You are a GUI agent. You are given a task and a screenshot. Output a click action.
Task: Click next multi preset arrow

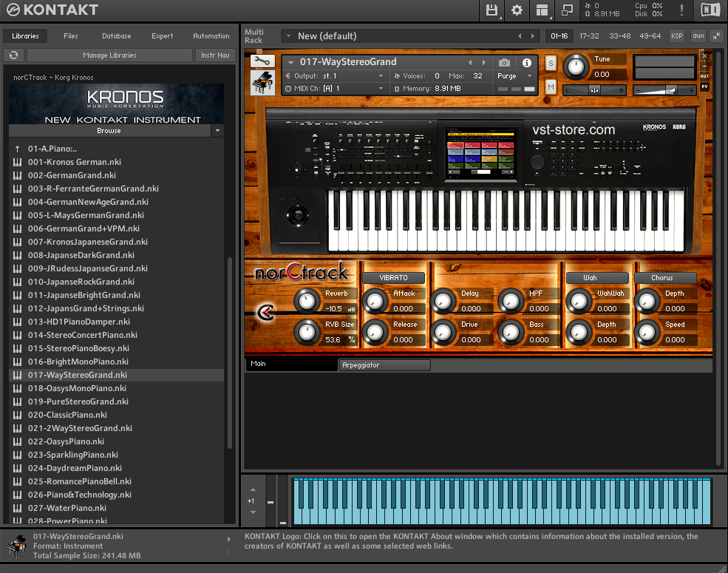tap(533, 36)
